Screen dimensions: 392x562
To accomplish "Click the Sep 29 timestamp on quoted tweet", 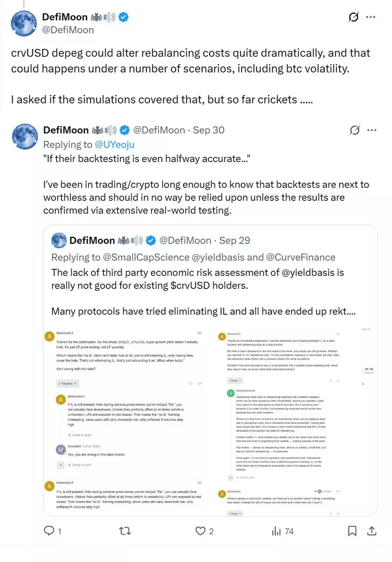I will (235, 240).
